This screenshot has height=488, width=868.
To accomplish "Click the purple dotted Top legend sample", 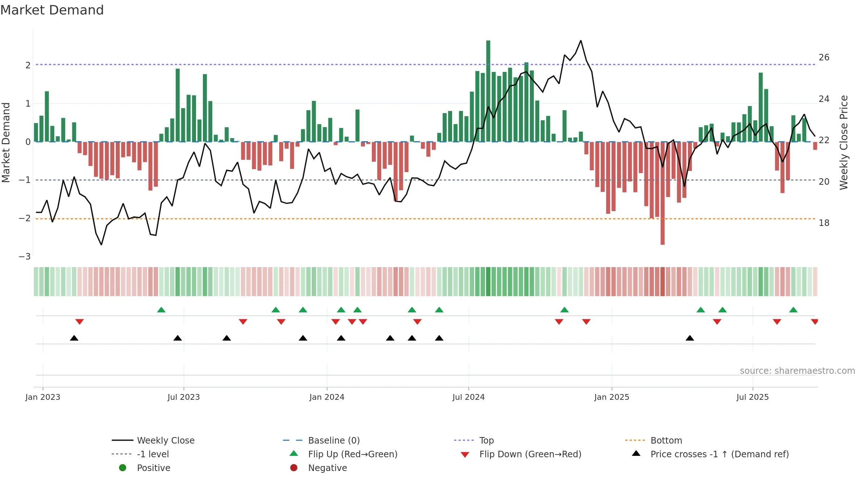I will pyautogui.click(x=464, y=440).
